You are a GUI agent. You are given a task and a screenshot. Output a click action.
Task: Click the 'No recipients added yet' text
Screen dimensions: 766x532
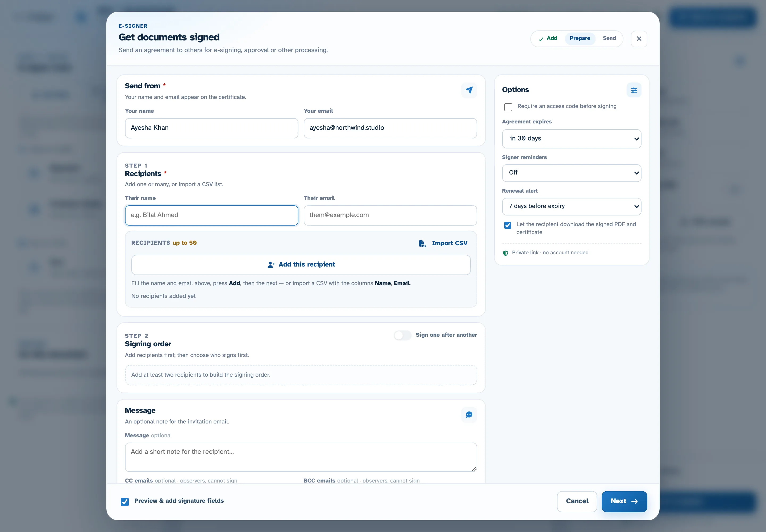click(x=163, y=296)
